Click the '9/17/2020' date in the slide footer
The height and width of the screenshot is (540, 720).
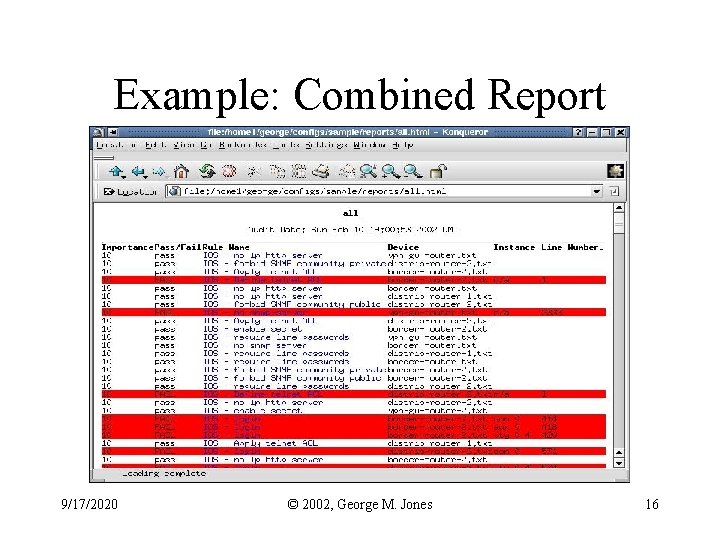tap(90, 505)
